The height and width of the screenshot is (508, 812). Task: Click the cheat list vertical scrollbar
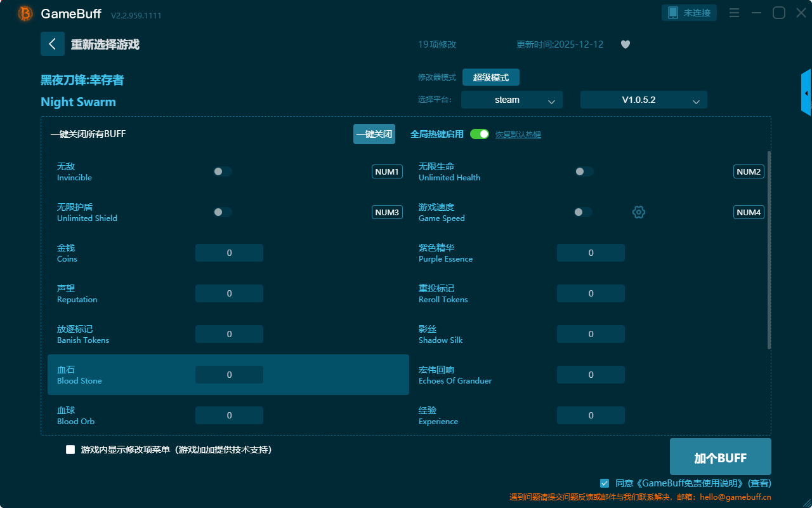[x=769, y=250]
